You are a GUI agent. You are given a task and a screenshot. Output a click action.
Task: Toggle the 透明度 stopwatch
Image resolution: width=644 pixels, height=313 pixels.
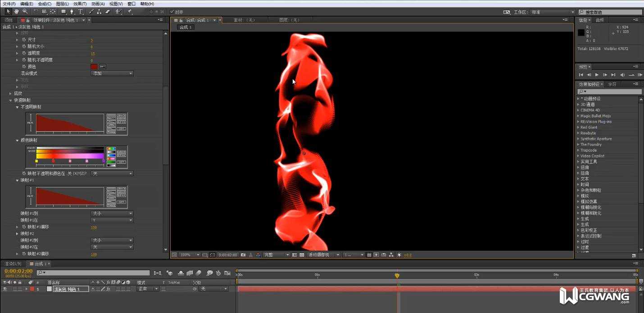click(x=24, y=53)
